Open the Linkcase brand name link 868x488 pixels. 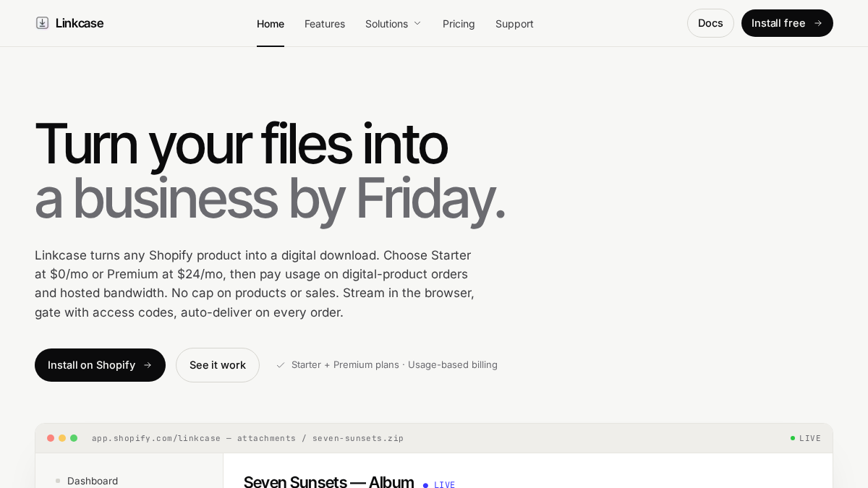pyautogui.click(x=80, y=23)
